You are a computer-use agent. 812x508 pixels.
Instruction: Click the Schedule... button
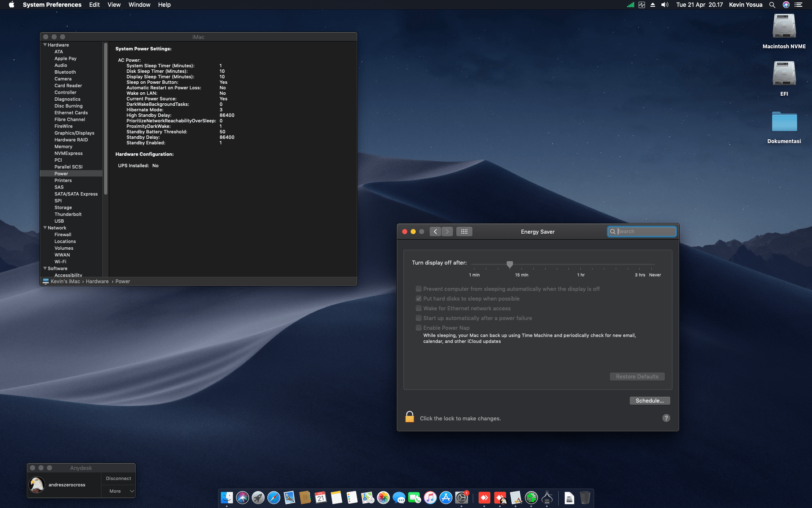[x=650, y=400]
